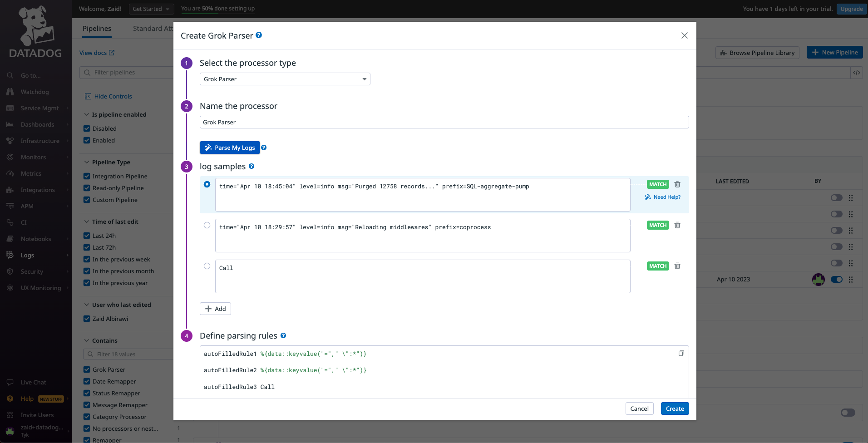Click the Parse My Logs button

click(230, 148)
